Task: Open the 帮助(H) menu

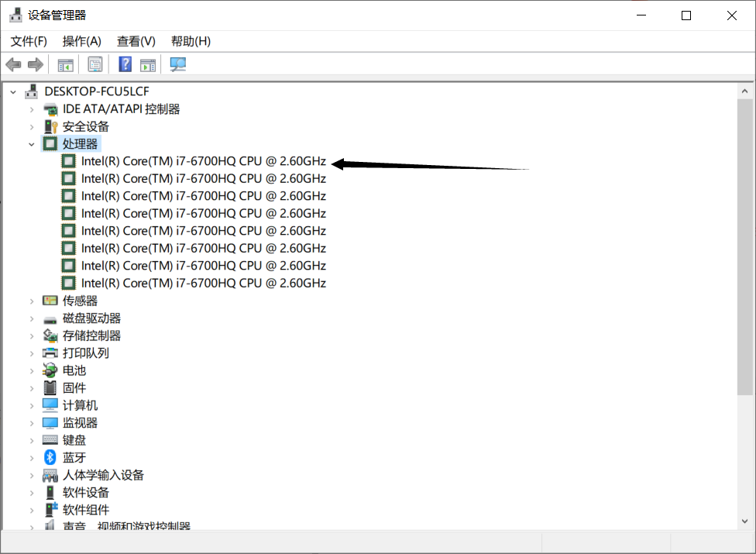Action: [191, 42]
